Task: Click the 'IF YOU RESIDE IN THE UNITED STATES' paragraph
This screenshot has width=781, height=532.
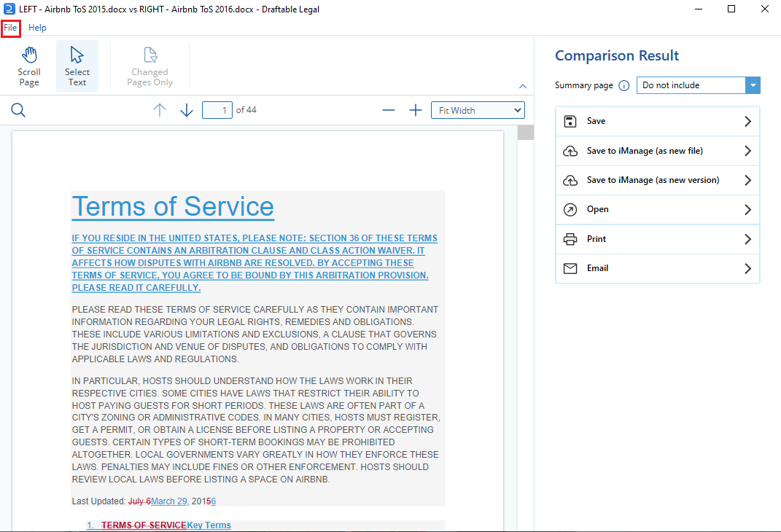Action: click(254, 263)
